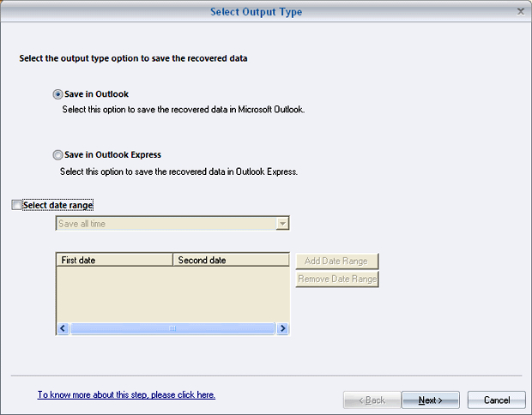532x415 pixels.
Task: Open the Save all time dropdown
Action: coord(172,224)
